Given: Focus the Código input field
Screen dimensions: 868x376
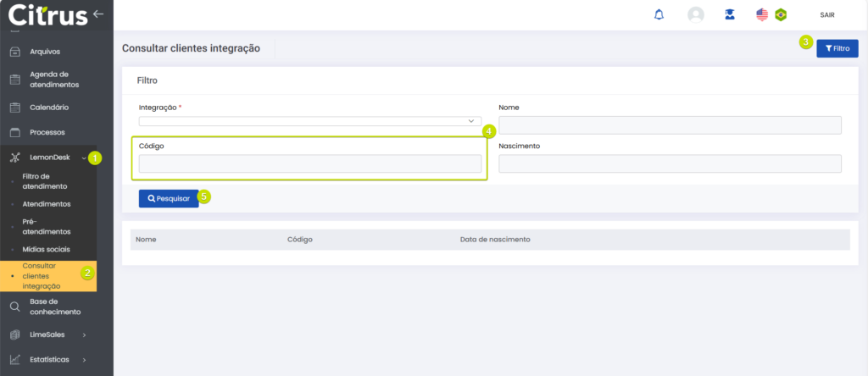Looking at the screenshot, I should pyautogui.click(x=309, y=163).
